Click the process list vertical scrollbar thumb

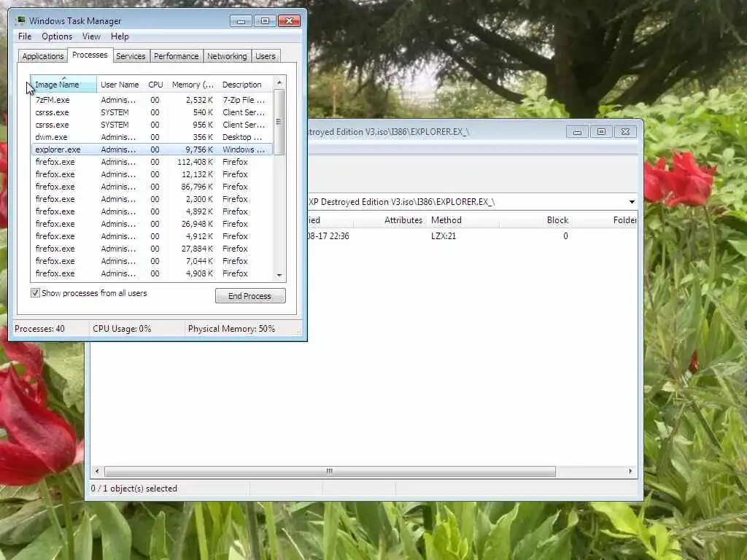[x=279, y=122]
